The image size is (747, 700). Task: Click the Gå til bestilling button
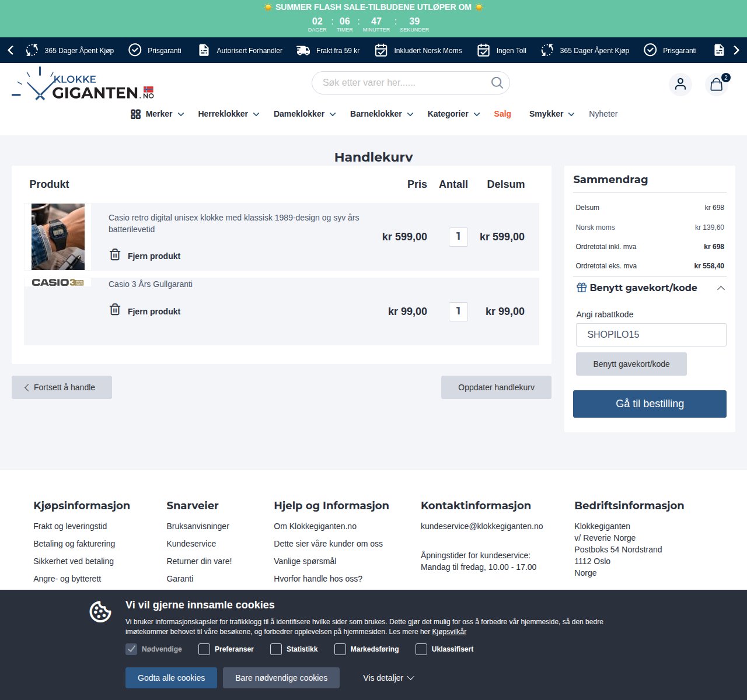(x=650, y=404)
